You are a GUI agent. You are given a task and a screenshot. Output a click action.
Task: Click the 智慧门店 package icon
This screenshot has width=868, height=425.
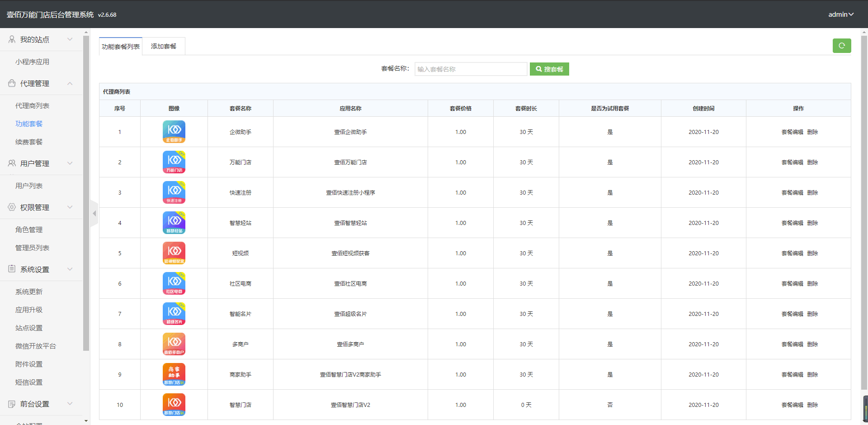[174, 405]
